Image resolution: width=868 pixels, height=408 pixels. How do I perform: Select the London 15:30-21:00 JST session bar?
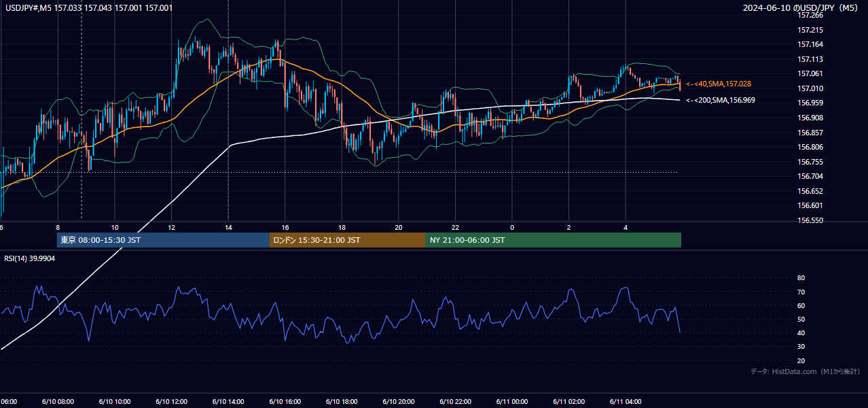(348, 240)
